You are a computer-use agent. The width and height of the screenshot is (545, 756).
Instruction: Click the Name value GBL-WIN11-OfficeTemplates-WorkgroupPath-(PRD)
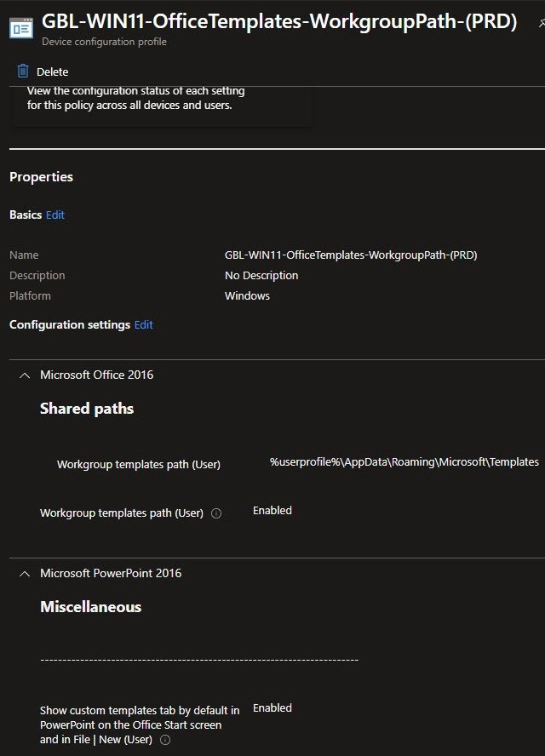(x=350, y=255)
